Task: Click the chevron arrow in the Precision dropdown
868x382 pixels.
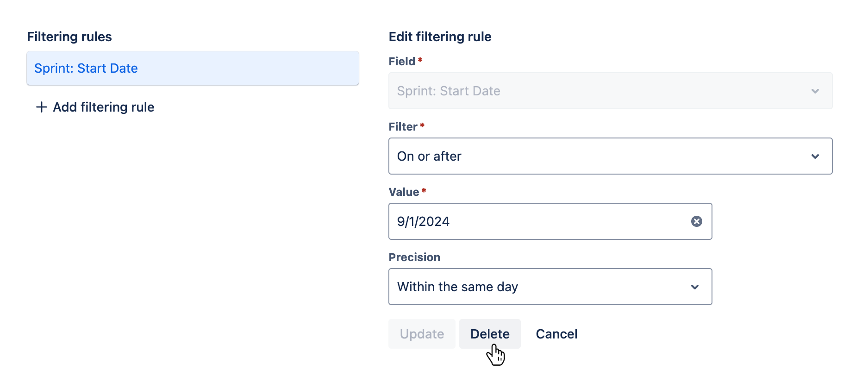Action: (695, 287)
